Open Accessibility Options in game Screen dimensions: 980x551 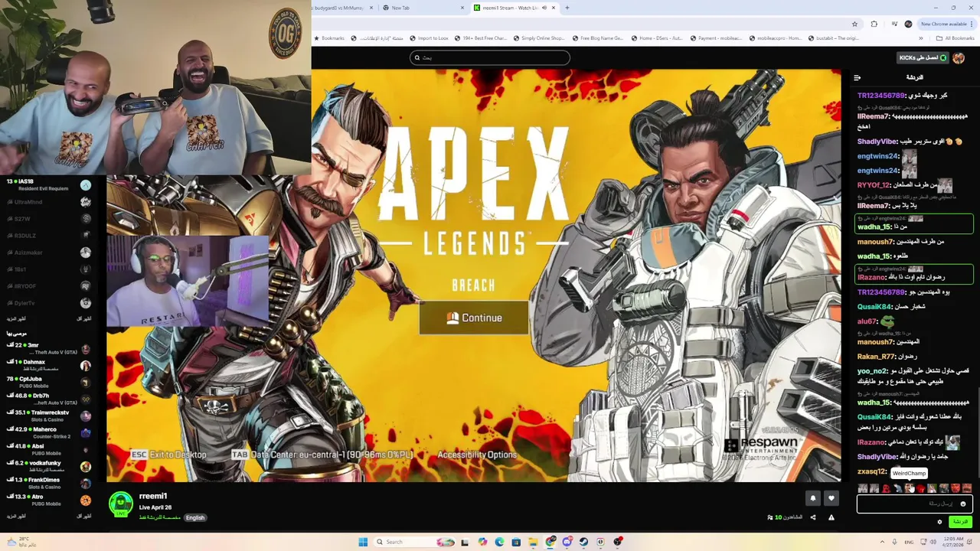point(477,455)
